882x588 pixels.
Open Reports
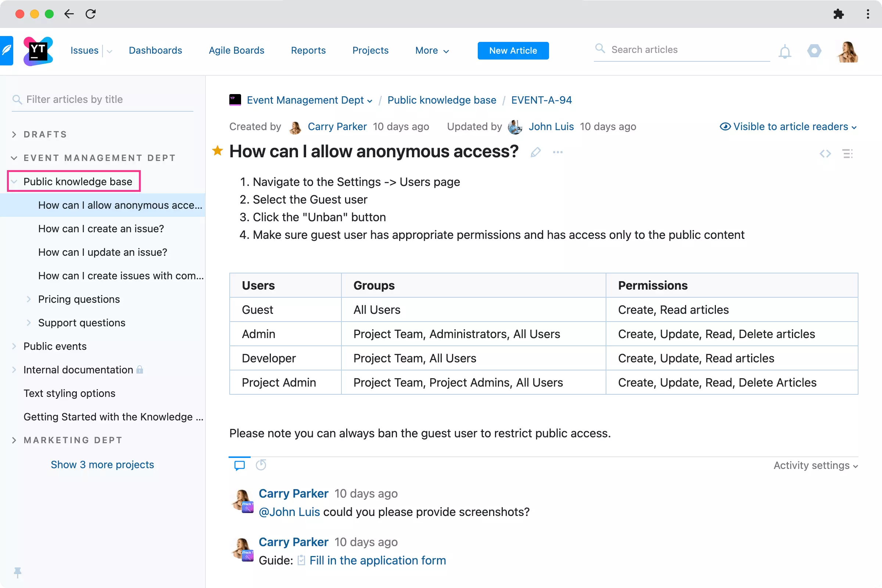pyautogui.click(x=308, y=51)
